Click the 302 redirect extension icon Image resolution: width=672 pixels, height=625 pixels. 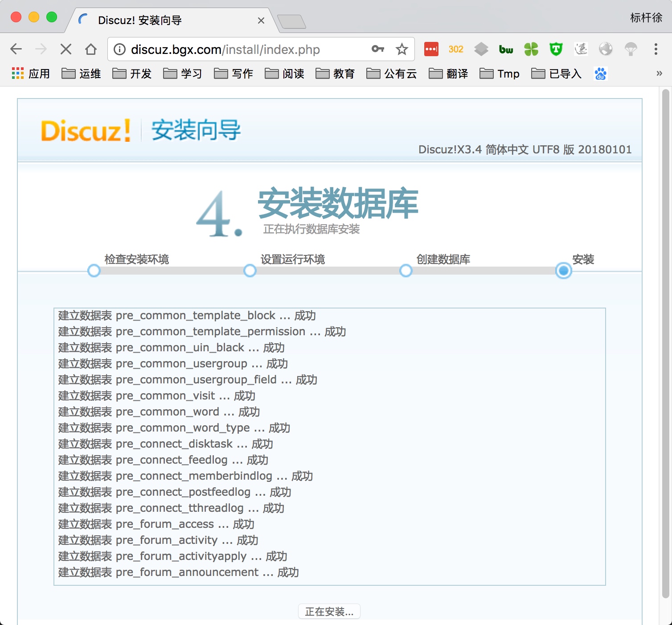tap(456, 49)
